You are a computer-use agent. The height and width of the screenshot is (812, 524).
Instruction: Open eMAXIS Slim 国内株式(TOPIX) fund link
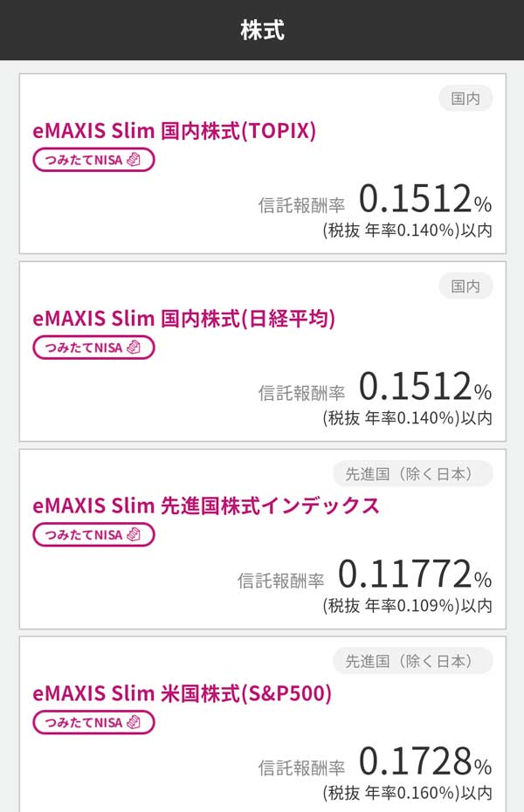tap(175, 131)
